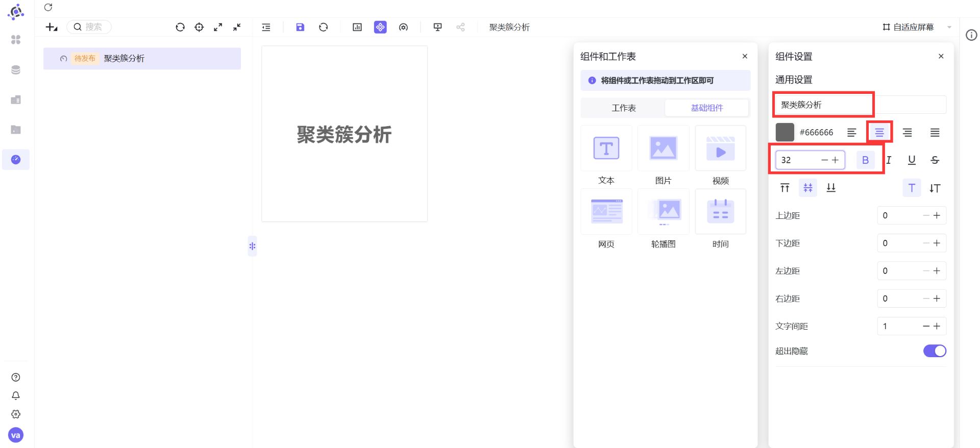Increase 下边距 with plus
This screenshot has height=448, width=980.
pos(937,243)
